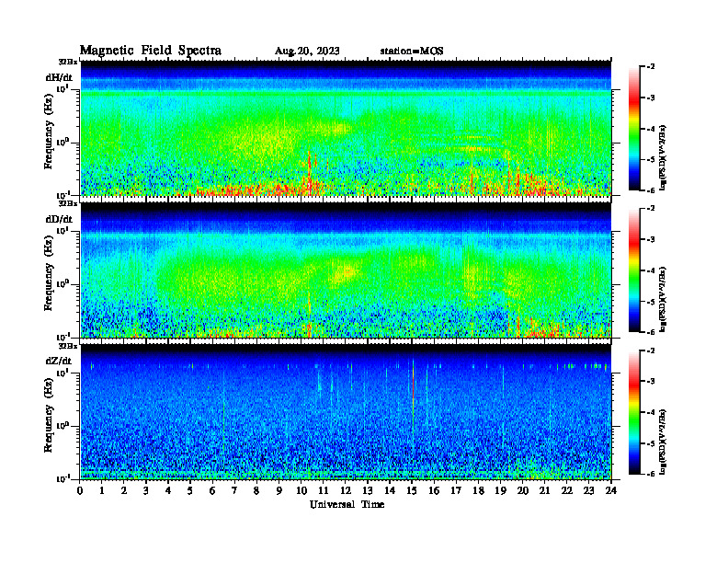Click the hour "24" tick label on time axis
Screen dimensions: 728x563
click(x=611, y=490)
